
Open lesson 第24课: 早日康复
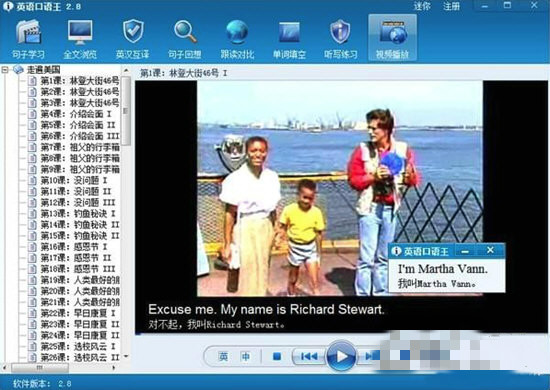(x=80, y=335)
